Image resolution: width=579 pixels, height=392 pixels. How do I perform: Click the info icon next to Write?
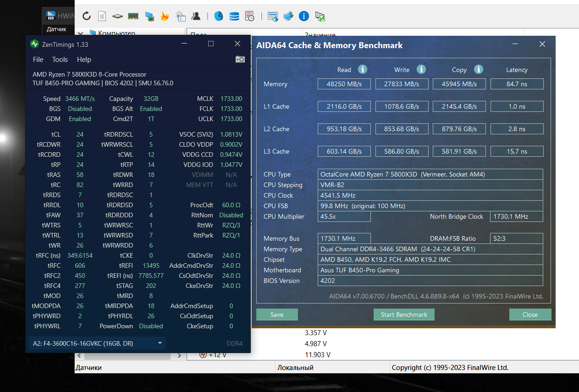tap(421, 69)
